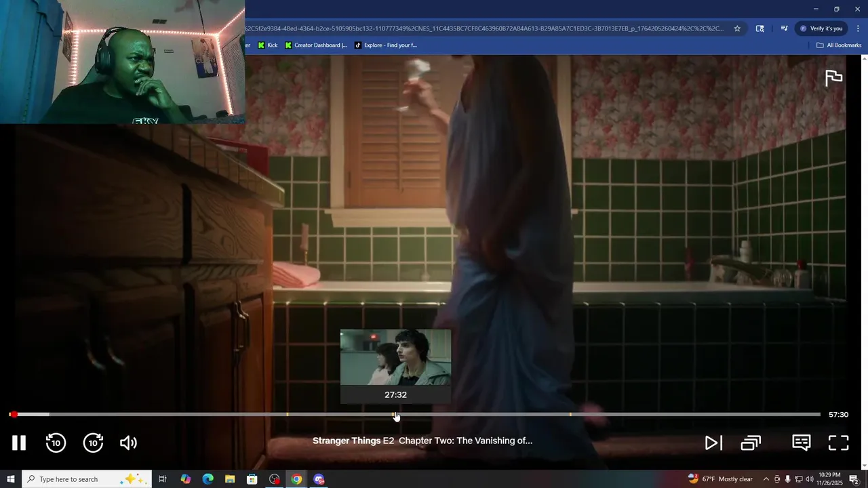Click the first chapter marker on the timeline
Image resolution: width=868 pixels, height=488 pixels.
click(288, 414)
